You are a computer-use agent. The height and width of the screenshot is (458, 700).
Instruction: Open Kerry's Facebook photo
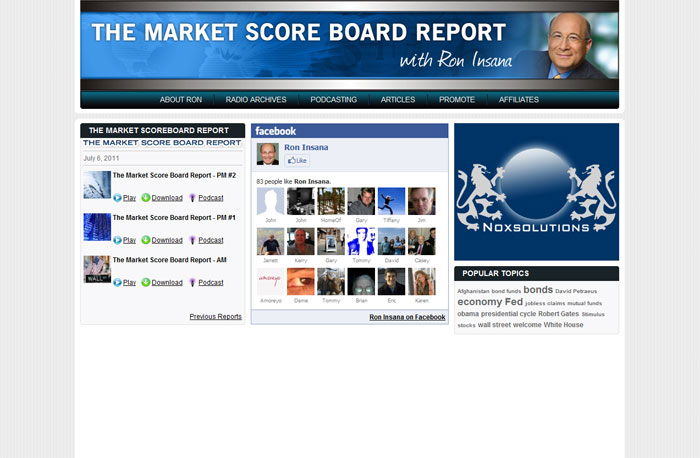[x=301, y=241]
